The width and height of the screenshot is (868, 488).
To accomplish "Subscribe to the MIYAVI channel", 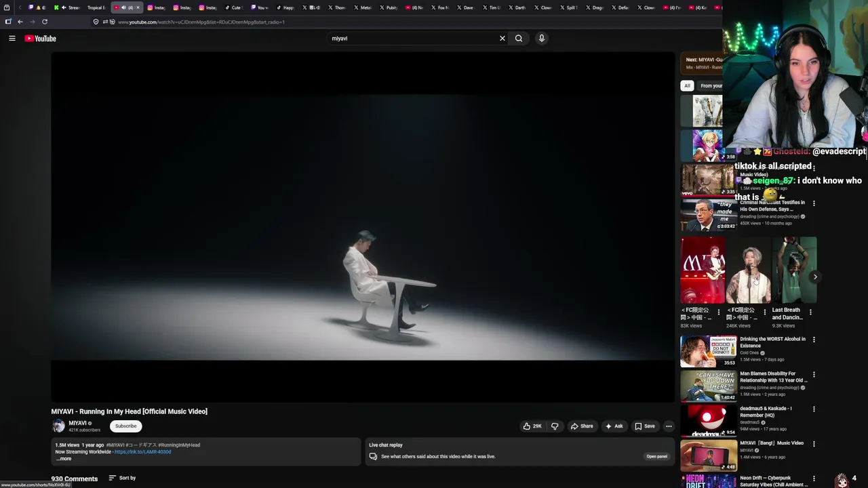I will [x=125, y=426].
